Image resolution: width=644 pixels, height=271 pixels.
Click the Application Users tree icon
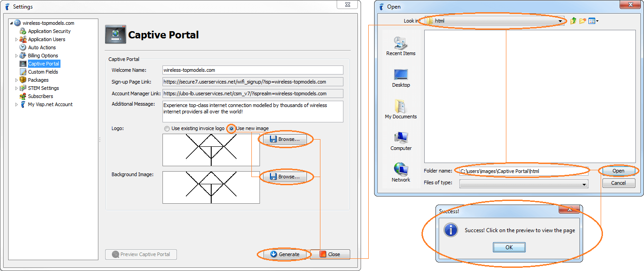tap(23, 39)
